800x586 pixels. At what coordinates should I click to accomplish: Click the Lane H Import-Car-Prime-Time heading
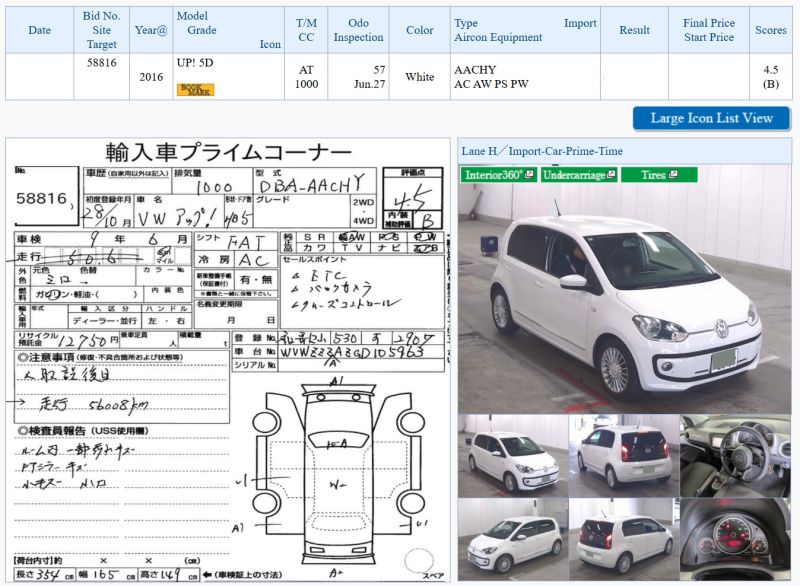pyautogui.click(x=542, y=151)
